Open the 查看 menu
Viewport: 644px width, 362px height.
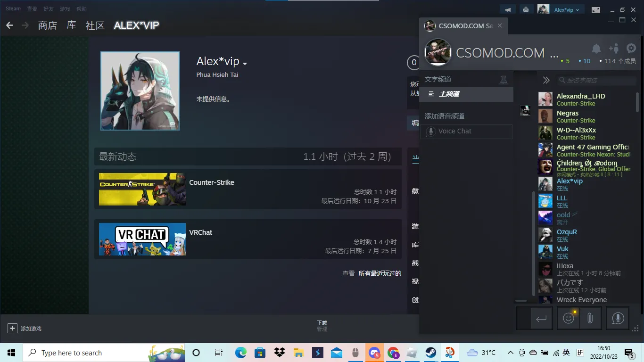click(32, 9)
